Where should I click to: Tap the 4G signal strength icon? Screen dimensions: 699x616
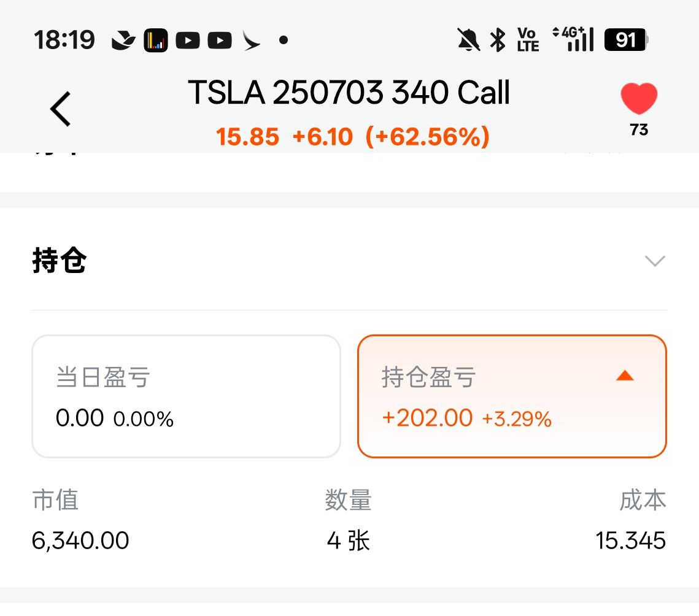pos(574,39)
